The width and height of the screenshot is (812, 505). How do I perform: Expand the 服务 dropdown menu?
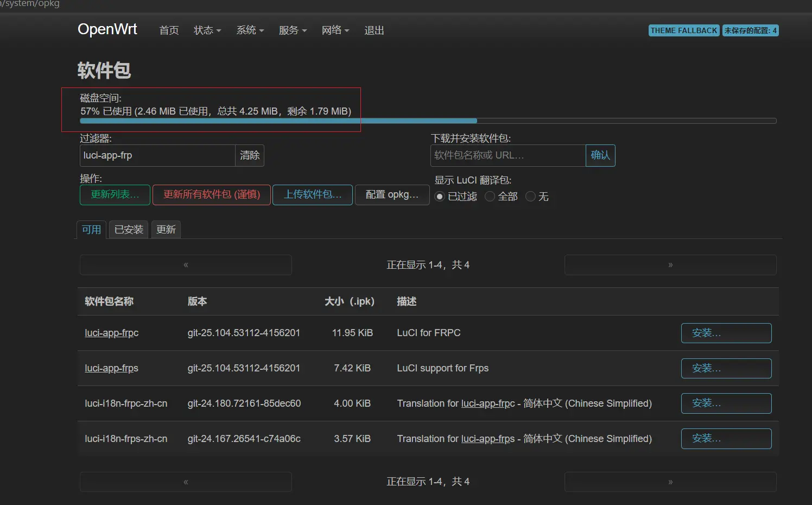(x=293, y=30)
